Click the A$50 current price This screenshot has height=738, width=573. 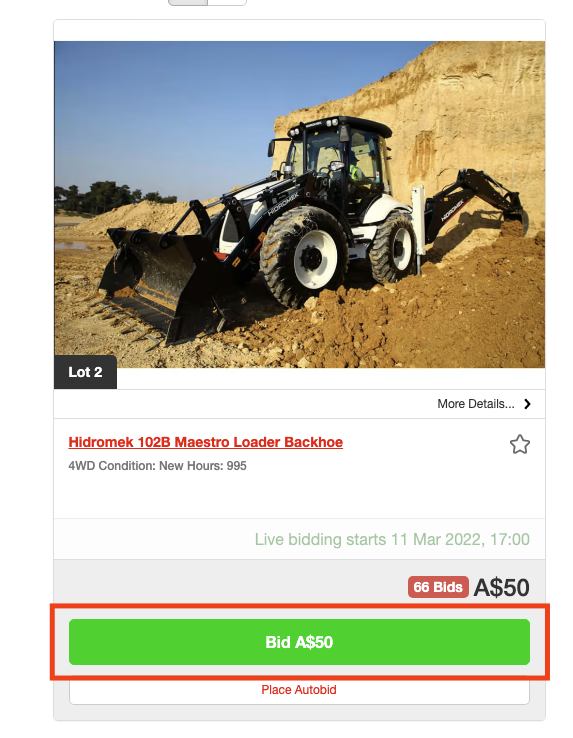(501, 587)
